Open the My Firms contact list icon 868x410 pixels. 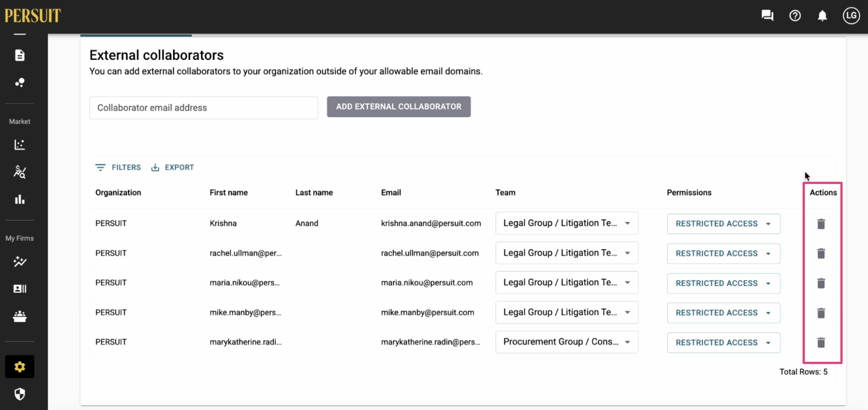click(x=20, y=288)
